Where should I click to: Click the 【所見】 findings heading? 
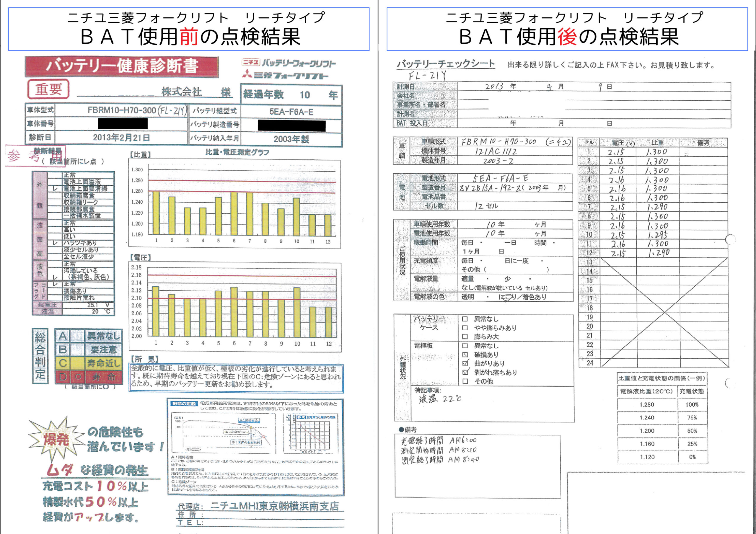tap(145, 359)
